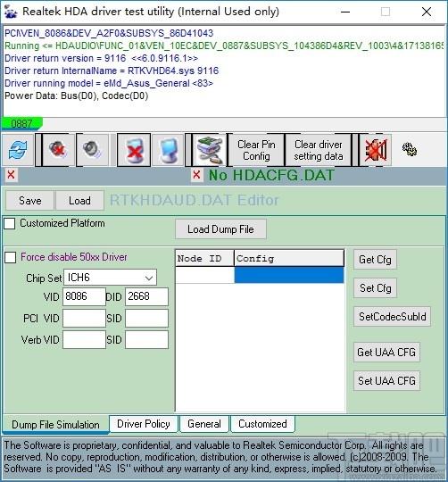The width and height of the screenshot is (448, 482).
Task: Switch to the Dump File Simulation tab
Action: tap(55, 425)
